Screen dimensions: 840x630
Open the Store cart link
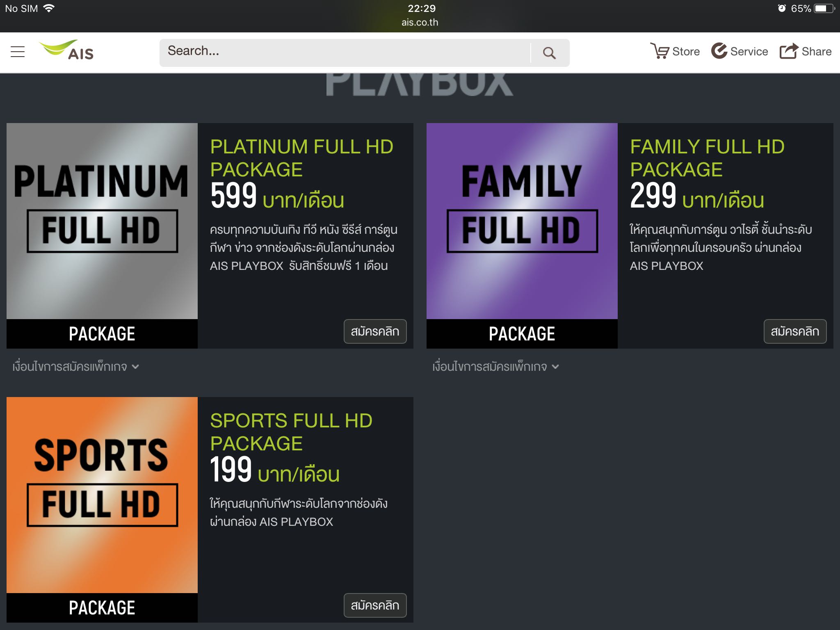tap(675, 51)
